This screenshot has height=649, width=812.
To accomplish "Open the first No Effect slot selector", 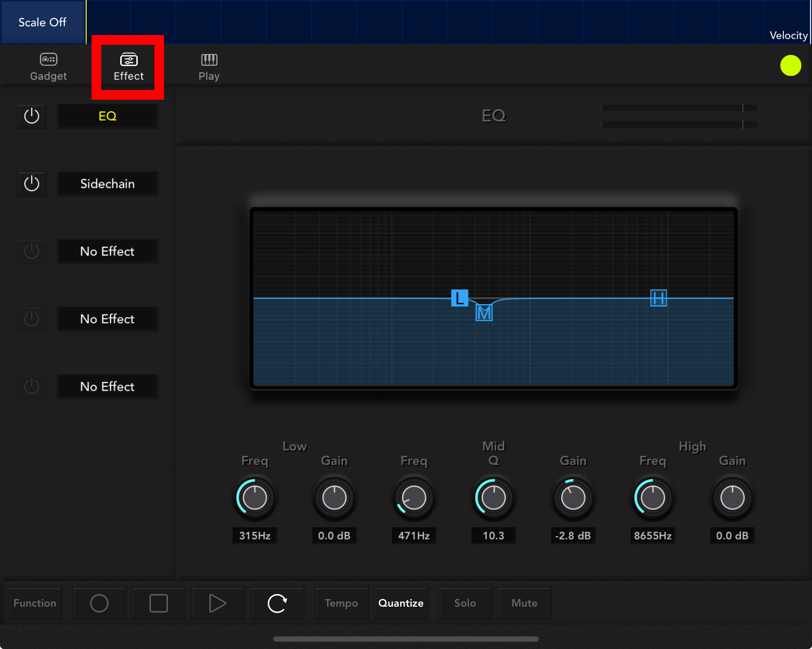I will click(108, 251).
